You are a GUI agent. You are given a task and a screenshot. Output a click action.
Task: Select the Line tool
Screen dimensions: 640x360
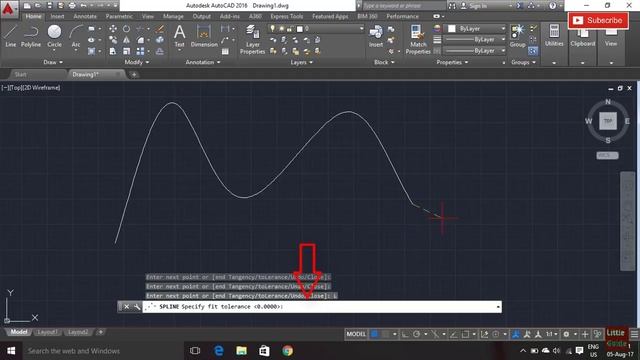point(11,36)
